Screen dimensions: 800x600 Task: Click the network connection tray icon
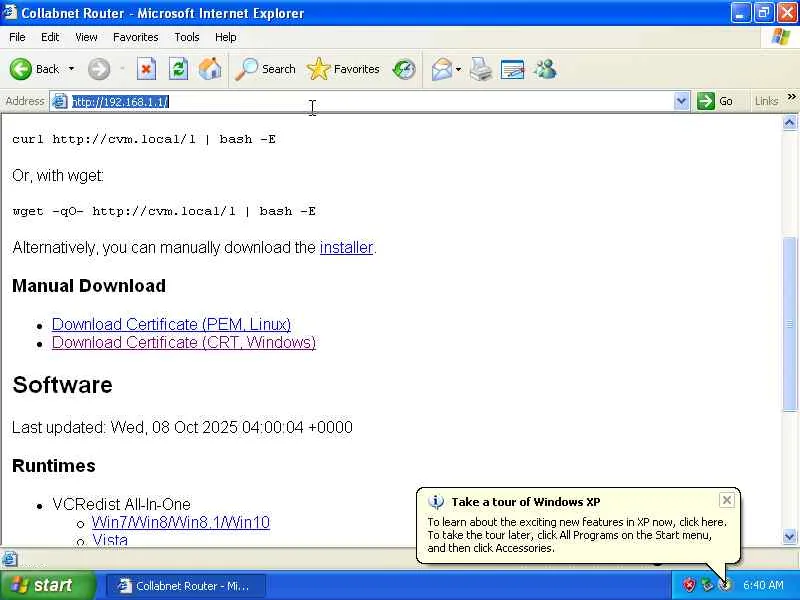tap(707, 585)
